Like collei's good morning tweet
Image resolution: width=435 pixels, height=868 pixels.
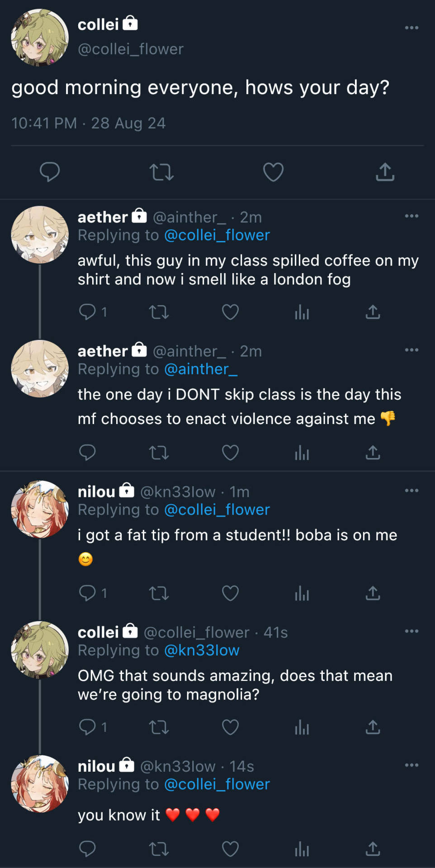point(273,172)
